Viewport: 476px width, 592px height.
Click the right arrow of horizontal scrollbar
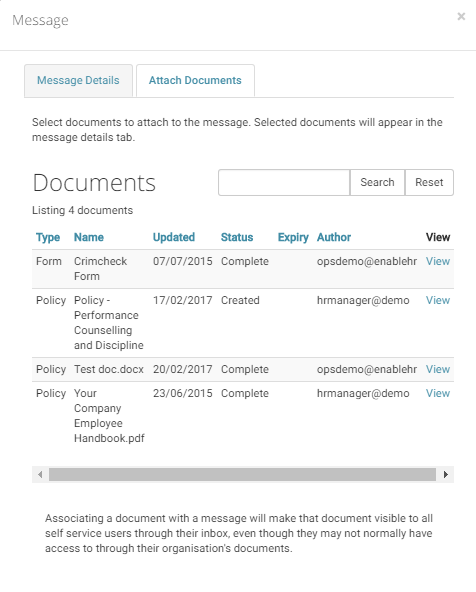(x=446, y=474)
